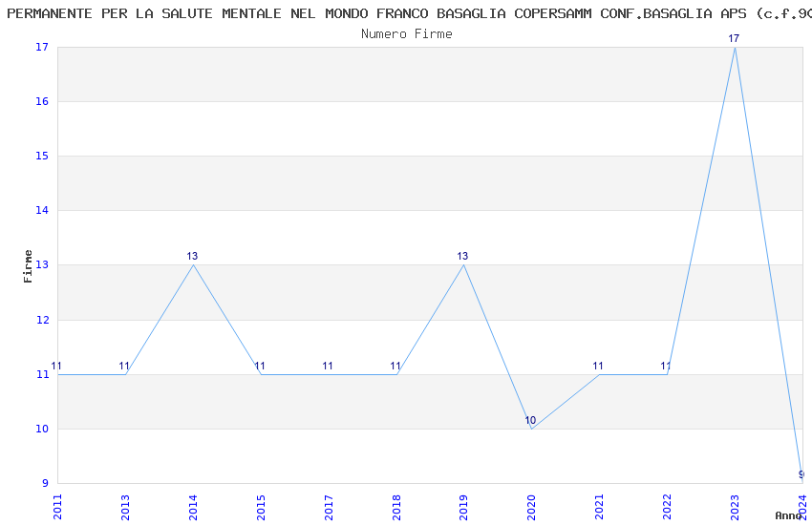This screenshot has height=525, width=812.
Task: Click the x-axis year label 2018
Action: point(396,507)
